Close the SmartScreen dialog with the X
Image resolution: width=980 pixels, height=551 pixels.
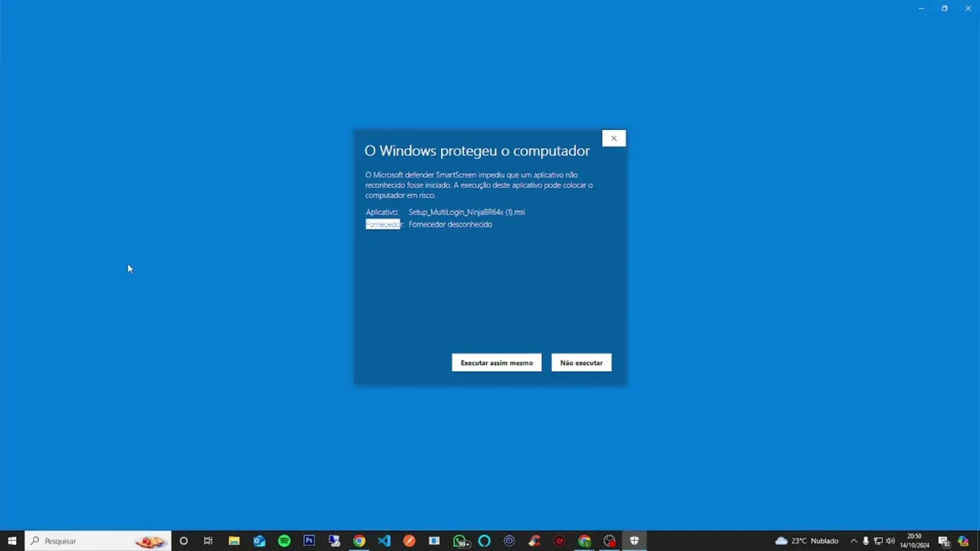point(613,139)
